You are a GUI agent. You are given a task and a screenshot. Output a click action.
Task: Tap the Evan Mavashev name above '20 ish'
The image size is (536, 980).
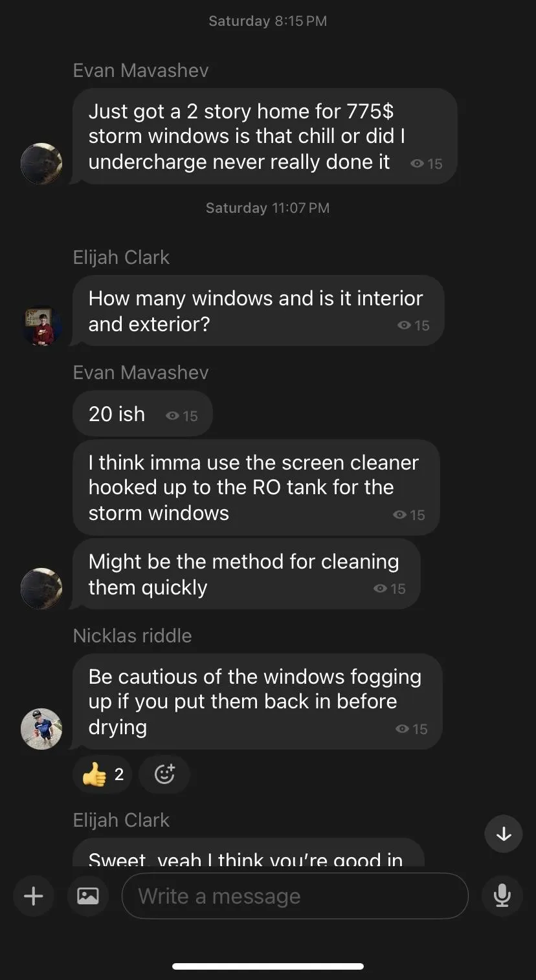coord(140,372)
